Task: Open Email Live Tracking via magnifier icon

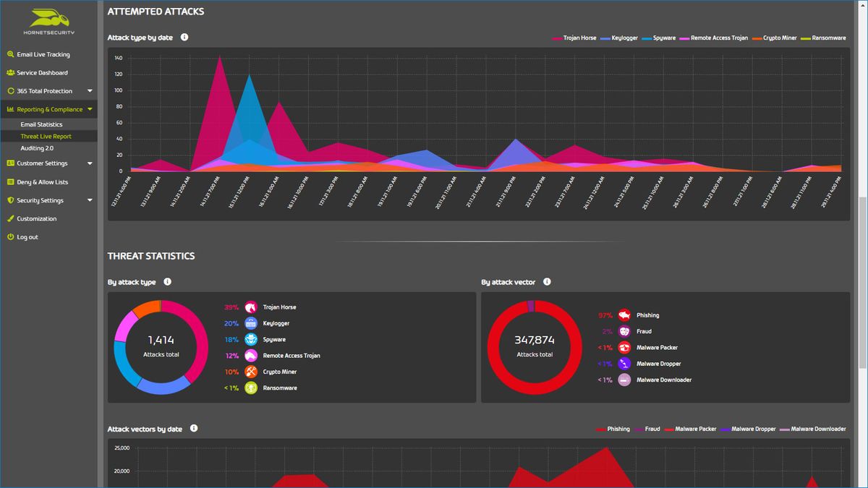Action: click(x=10, y=54)
